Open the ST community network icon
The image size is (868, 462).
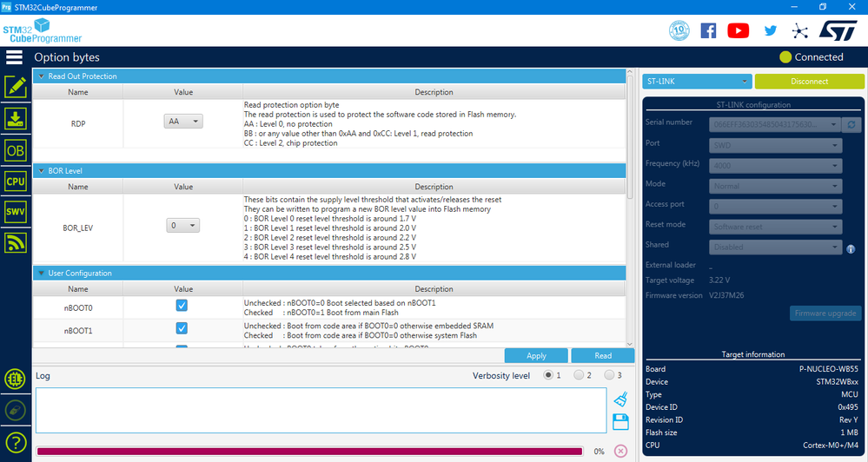tap(800, 30)
